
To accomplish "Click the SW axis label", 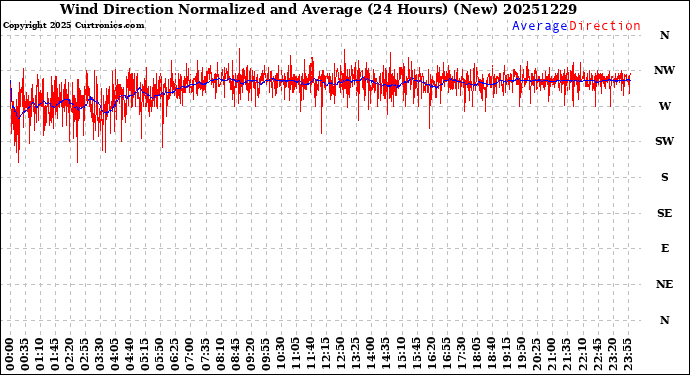I will [664, 141].
